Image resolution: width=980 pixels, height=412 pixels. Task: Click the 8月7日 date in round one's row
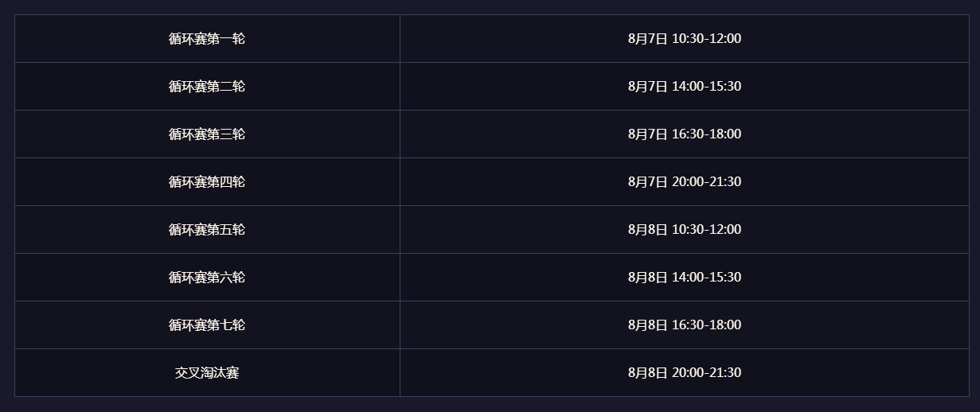click(x=647, y=38)
